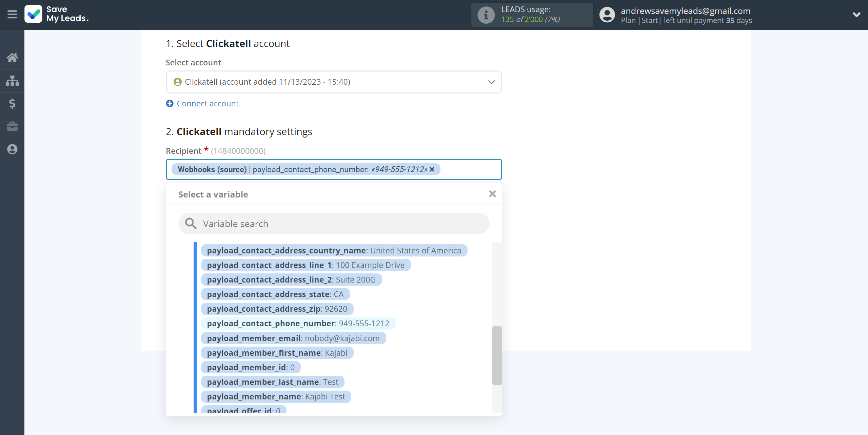Select payload_member_email variable
This screenshot has width=868, height=435.
293,338
